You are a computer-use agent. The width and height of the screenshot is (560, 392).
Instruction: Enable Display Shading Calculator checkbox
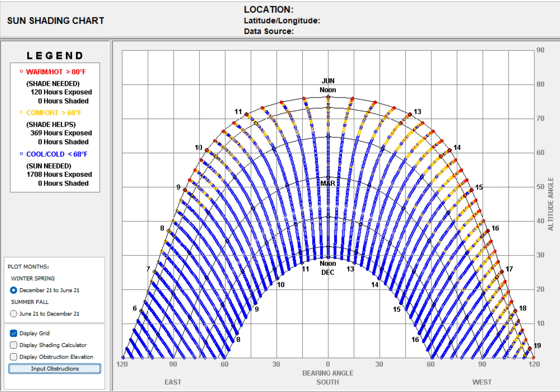pos(13,345)
